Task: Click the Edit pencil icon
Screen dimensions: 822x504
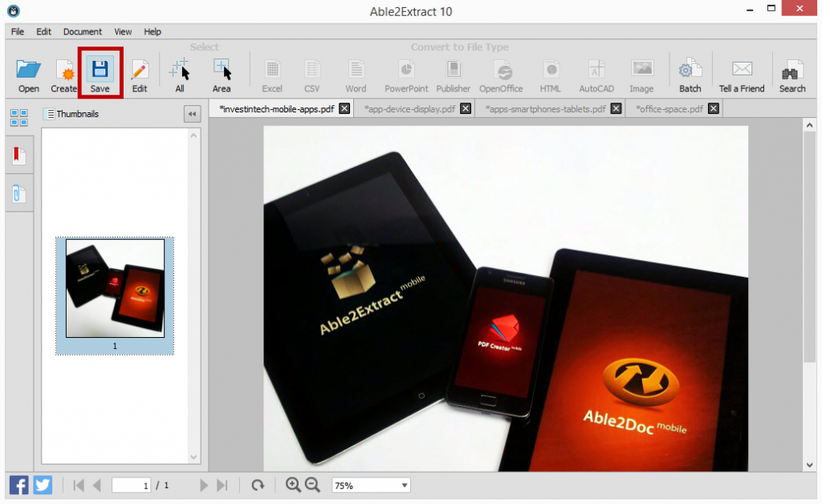Action: click(x=140, y=69)
